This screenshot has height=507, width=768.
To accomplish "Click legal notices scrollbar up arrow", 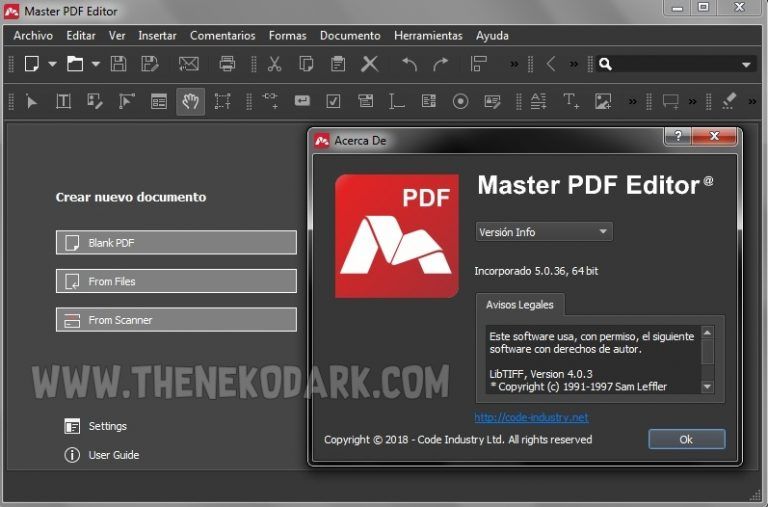I will coord(707,333).
